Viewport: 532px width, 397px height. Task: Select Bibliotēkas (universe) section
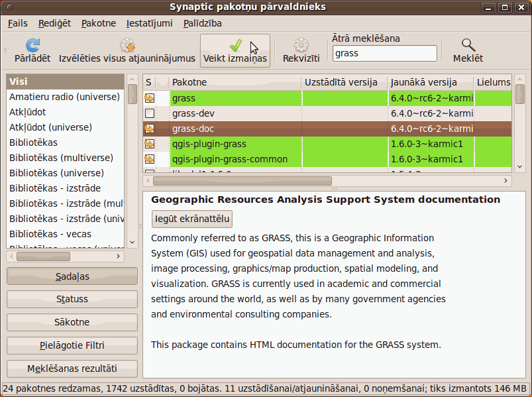[x=65, y=173]
